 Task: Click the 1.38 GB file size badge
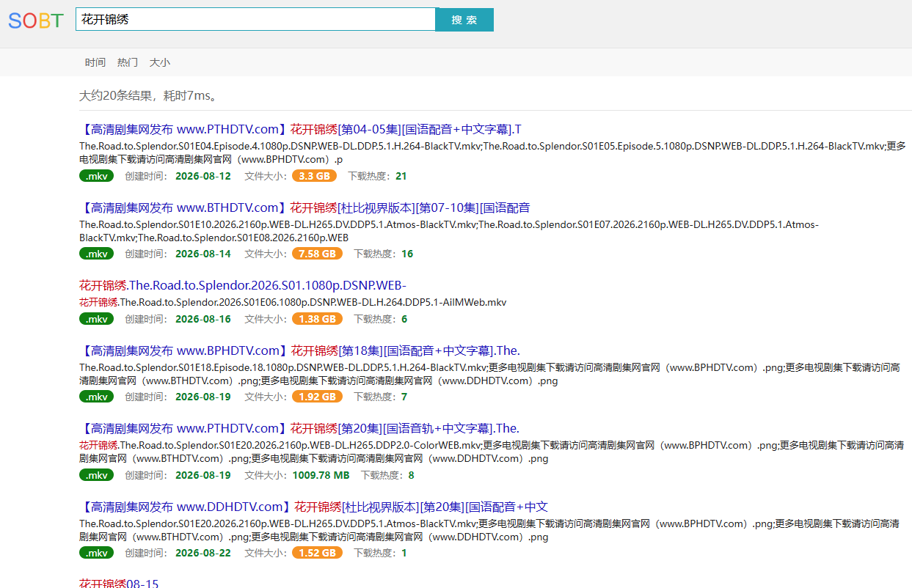[x=318, y=319]
